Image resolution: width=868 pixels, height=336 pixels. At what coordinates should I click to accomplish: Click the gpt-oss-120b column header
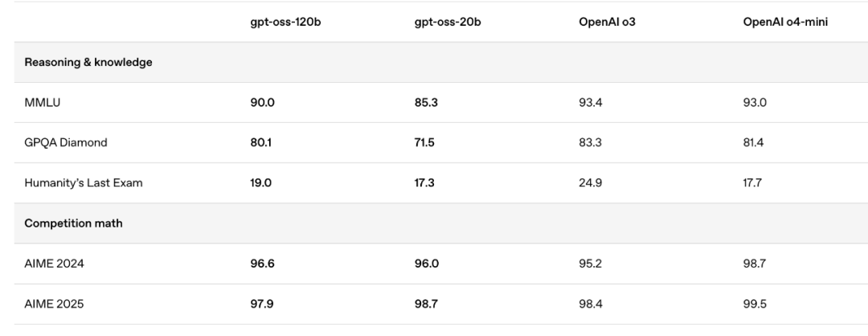click(286, 22)
